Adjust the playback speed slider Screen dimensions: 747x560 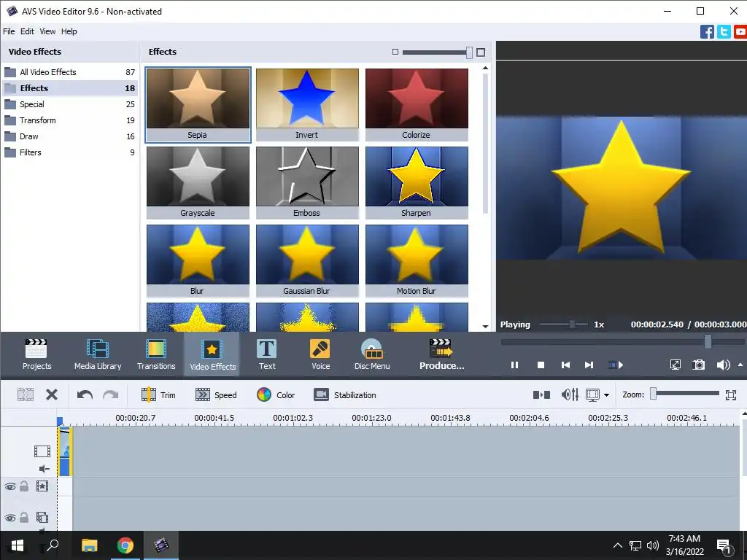pos(564,324)
